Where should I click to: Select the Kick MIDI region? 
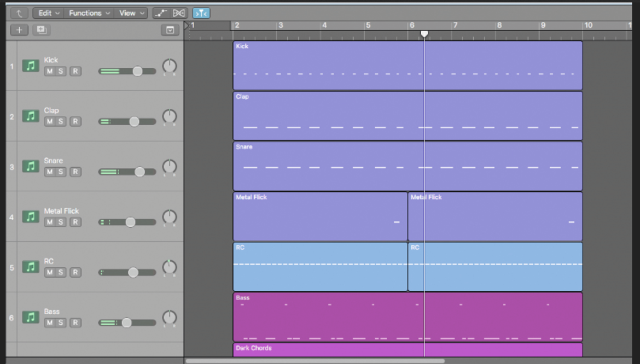pos(408,65)
